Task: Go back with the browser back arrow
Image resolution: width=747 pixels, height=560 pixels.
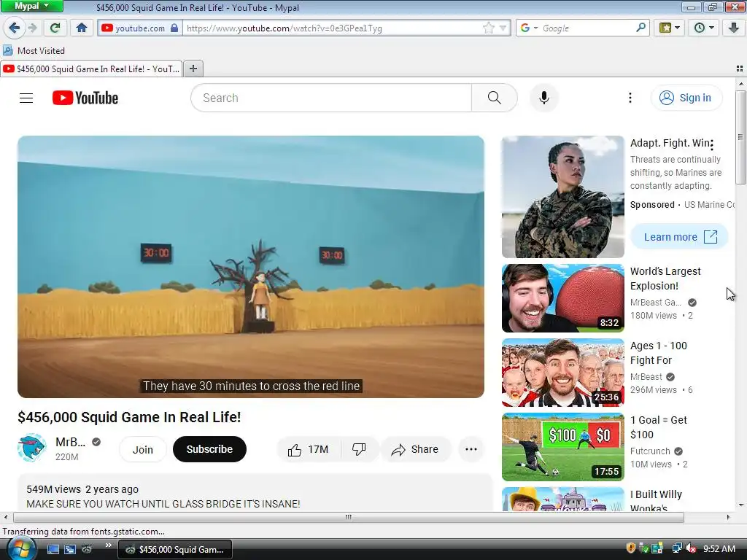Action: [15, 28]
